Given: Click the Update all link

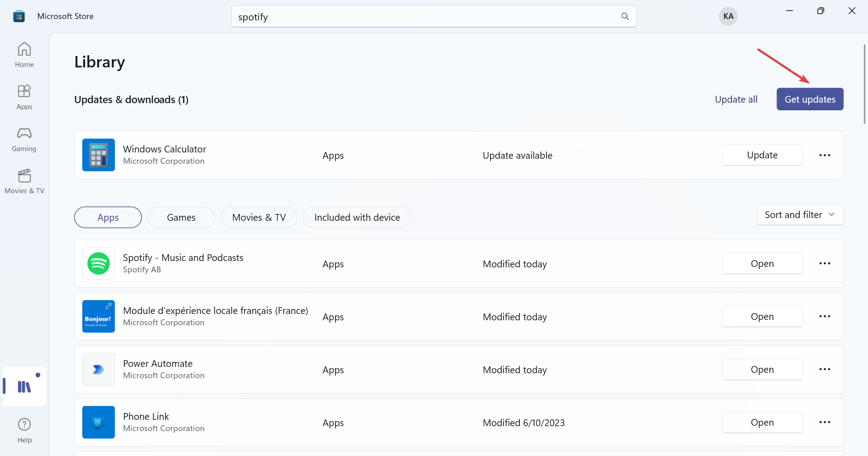Looking at the screenshot, I should 736,99.
